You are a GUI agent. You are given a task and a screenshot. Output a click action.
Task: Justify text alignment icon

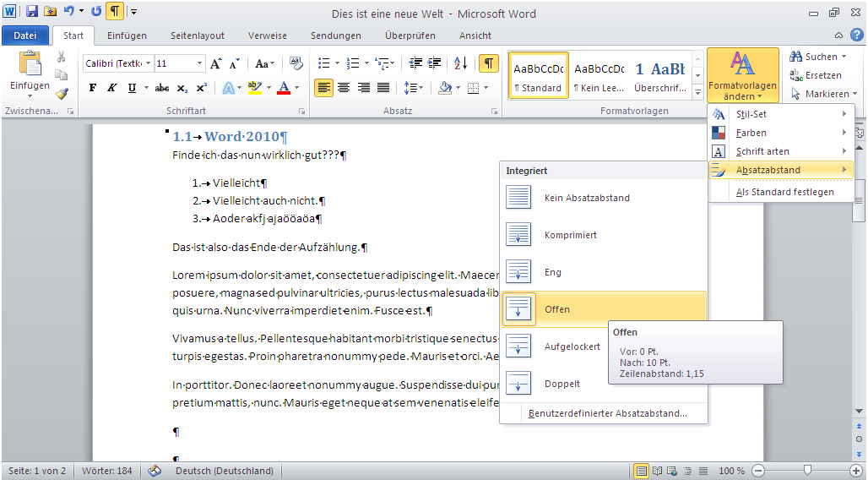(382, 88)
